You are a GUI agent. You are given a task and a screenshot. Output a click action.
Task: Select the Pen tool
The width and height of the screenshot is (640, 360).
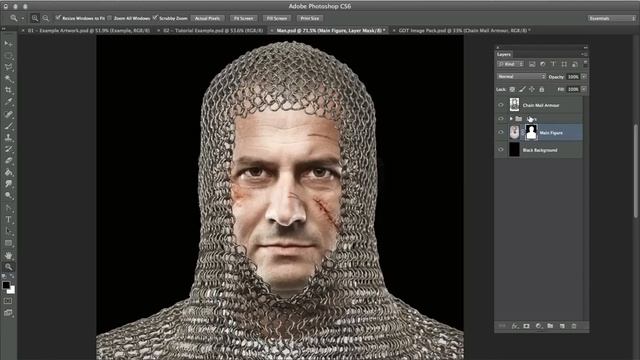tap(9, 208)
